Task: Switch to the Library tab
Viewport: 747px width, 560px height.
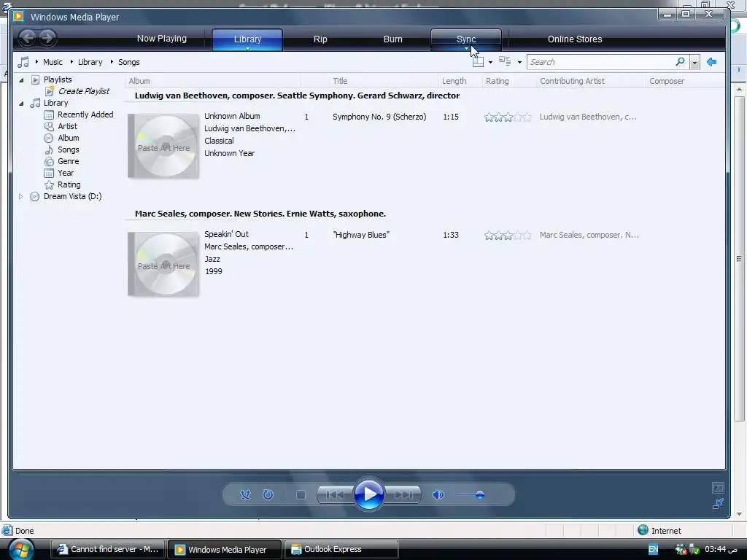Action: 247,39
